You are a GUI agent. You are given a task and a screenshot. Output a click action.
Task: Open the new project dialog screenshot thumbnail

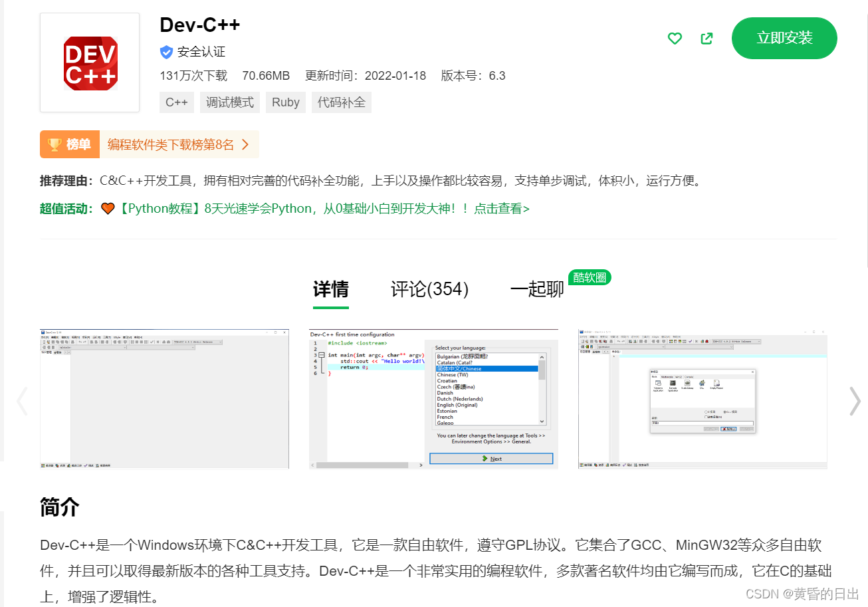click(x=703, y=398)
